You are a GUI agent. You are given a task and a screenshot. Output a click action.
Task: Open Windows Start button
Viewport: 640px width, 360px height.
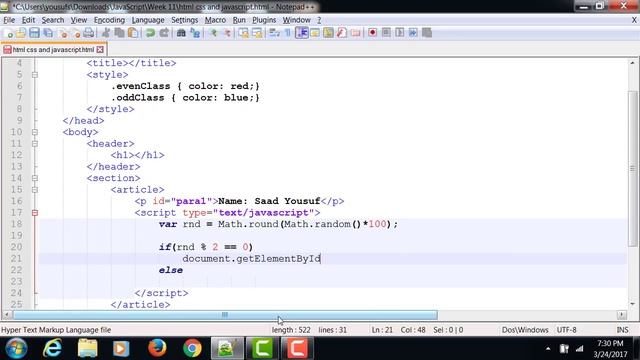point(16,348)
